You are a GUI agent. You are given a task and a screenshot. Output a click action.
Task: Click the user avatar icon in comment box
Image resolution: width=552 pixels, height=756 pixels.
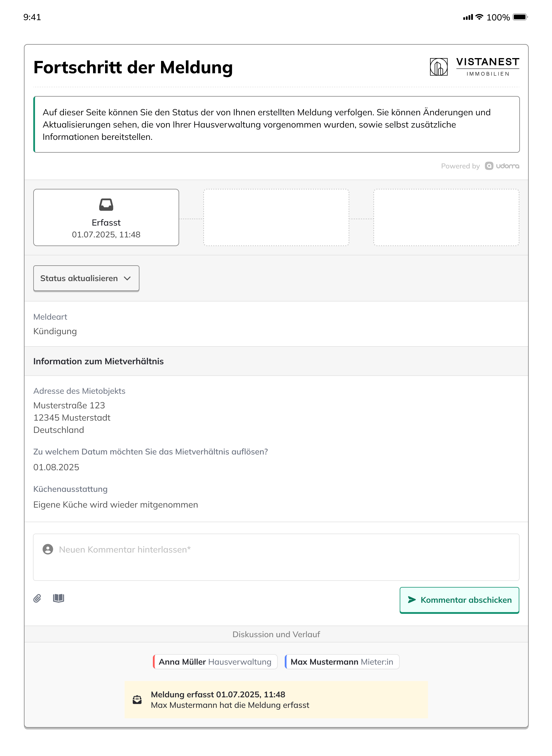coord(48,549)
